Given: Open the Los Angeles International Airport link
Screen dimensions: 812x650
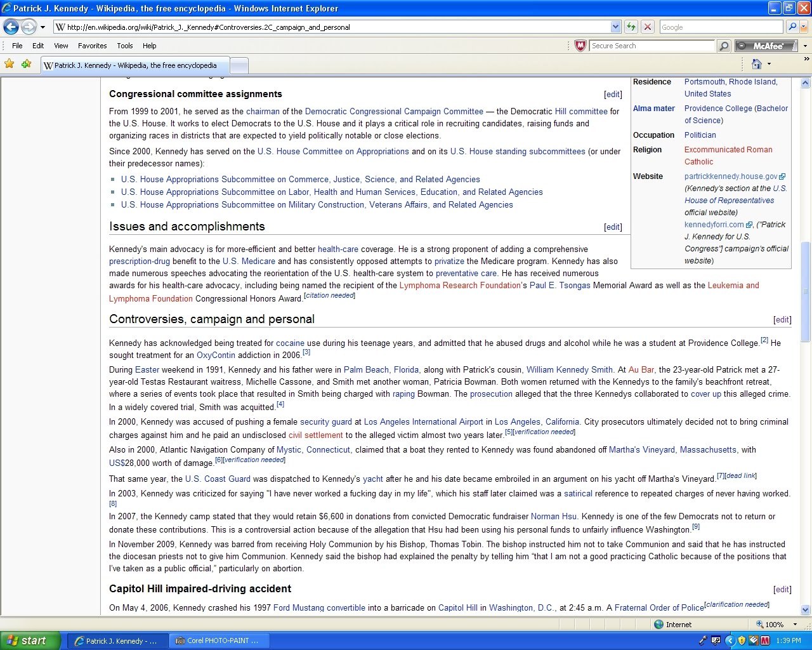Looking at the screenshot, I should click(x=424, y=422).
